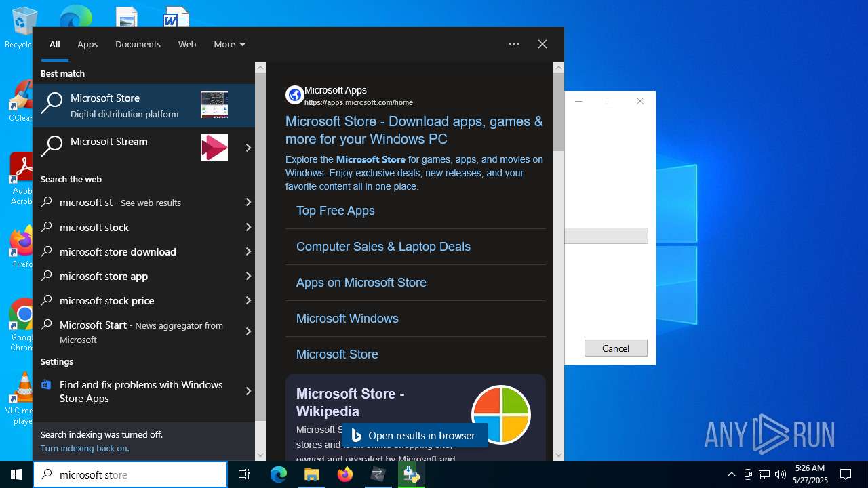Image resolution: width=868 pixels, height=488 pixels.
Task: Click Cancel in the background dialog
Action: [616, 348]
